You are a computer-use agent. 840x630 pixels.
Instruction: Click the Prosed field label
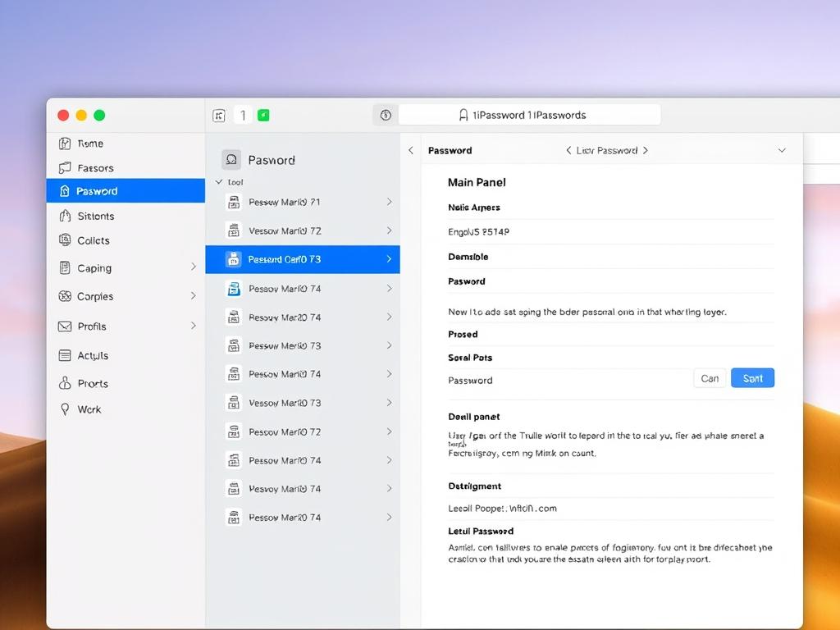pos(463,335)
